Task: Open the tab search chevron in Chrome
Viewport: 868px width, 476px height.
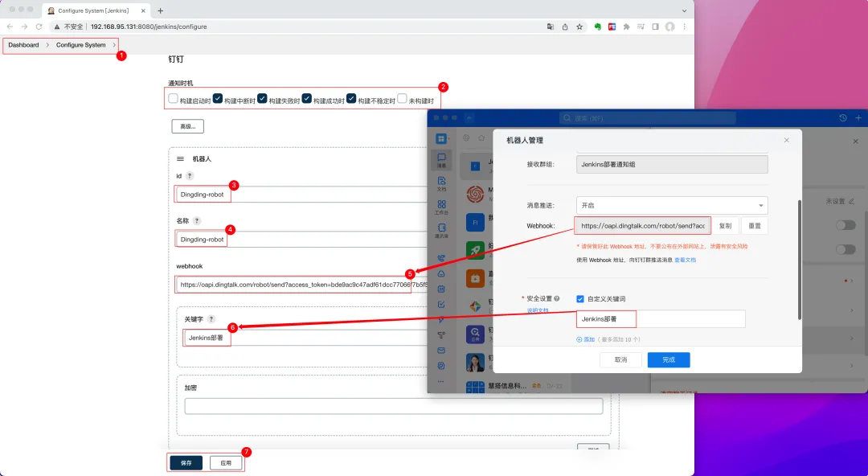Action: (x=684, y=10)
